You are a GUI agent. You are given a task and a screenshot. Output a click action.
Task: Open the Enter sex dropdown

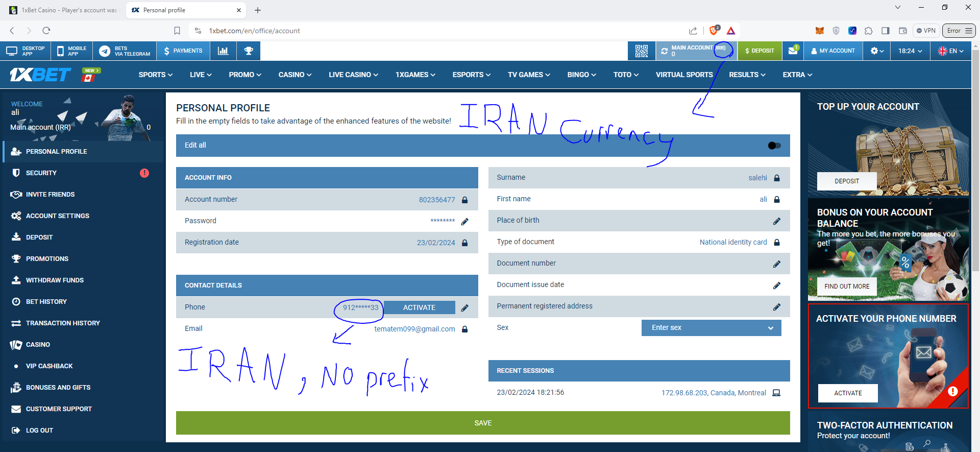(x=711, y=328)
